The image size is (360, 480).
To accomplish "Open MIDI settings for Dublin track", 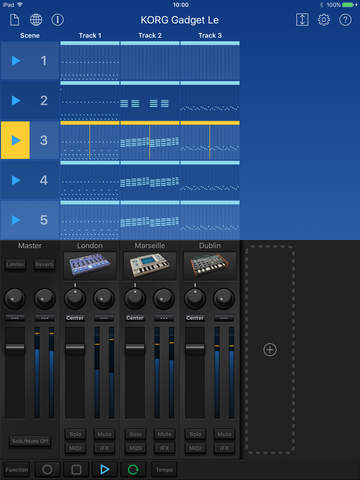I will click(195, 448).
